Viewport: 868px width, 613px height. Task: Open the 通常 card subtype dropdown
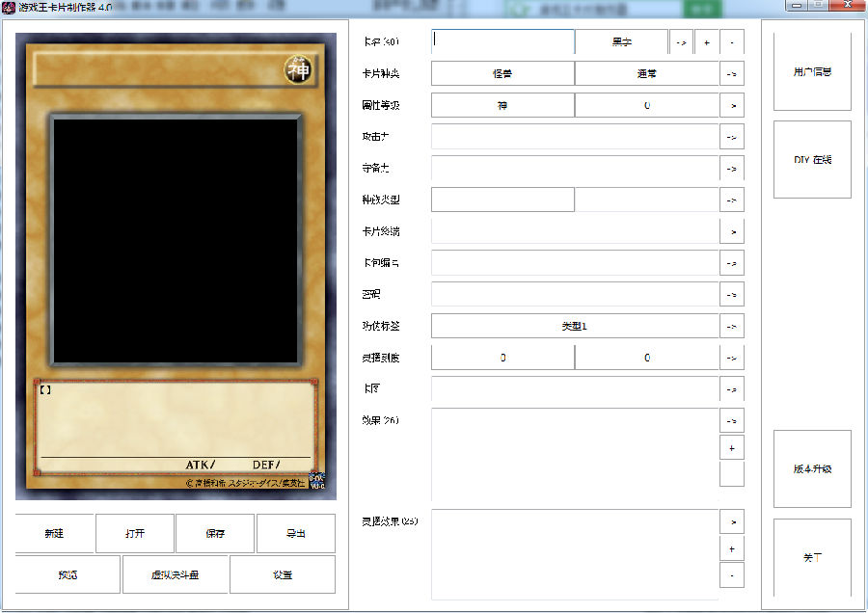pyautogui.click(x=646, y=73)
